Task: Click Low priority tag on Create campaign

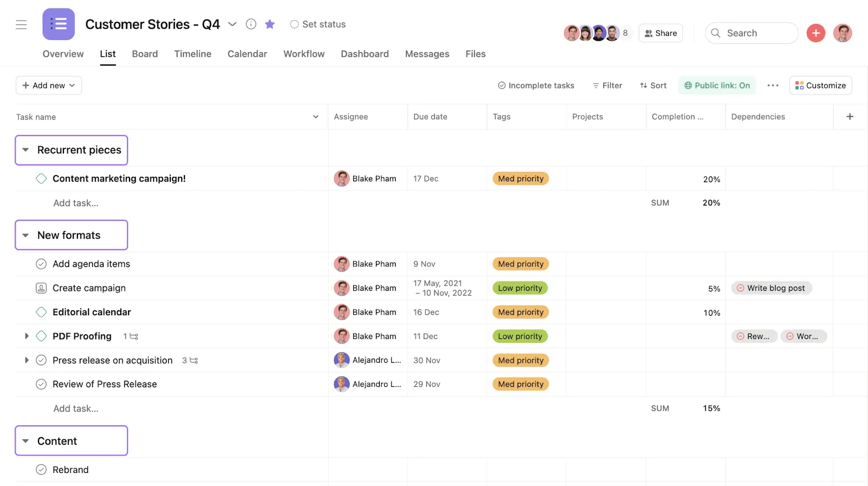Action: point(520,289)
